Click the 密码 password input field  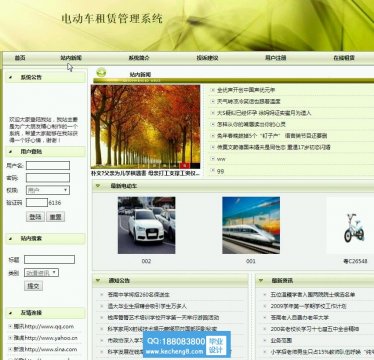coord(48,178)
